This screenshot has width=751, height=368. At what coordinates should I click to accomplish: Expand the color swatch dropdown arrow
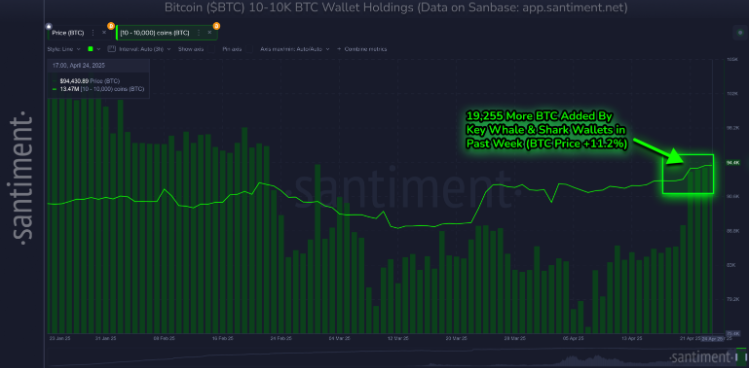tap(99, 49)
